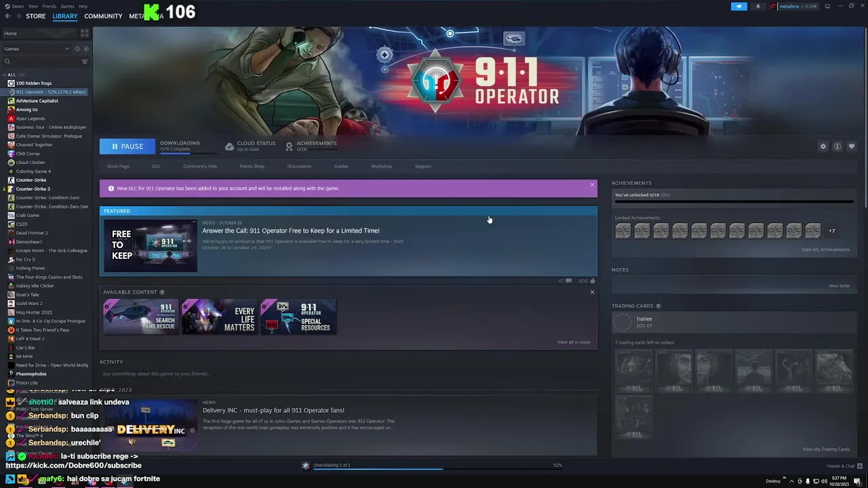868x488 pixels.
Task: Open the Community Hub link
Action: (x=199, y=166)
